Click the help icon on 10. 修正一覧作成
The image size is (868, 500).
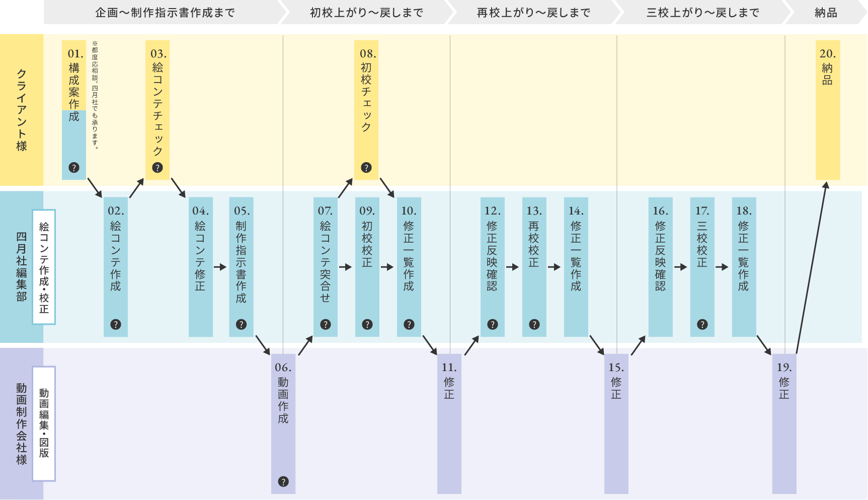click(409, 324)
